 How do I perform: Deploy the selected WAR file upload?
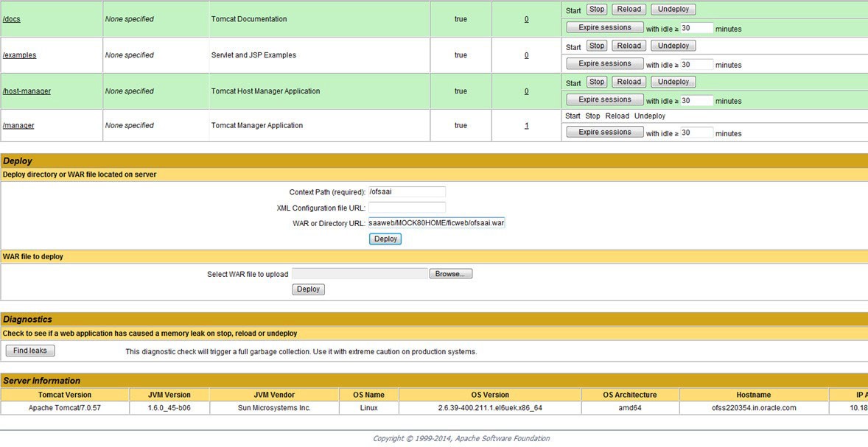[x=308, y=289]
